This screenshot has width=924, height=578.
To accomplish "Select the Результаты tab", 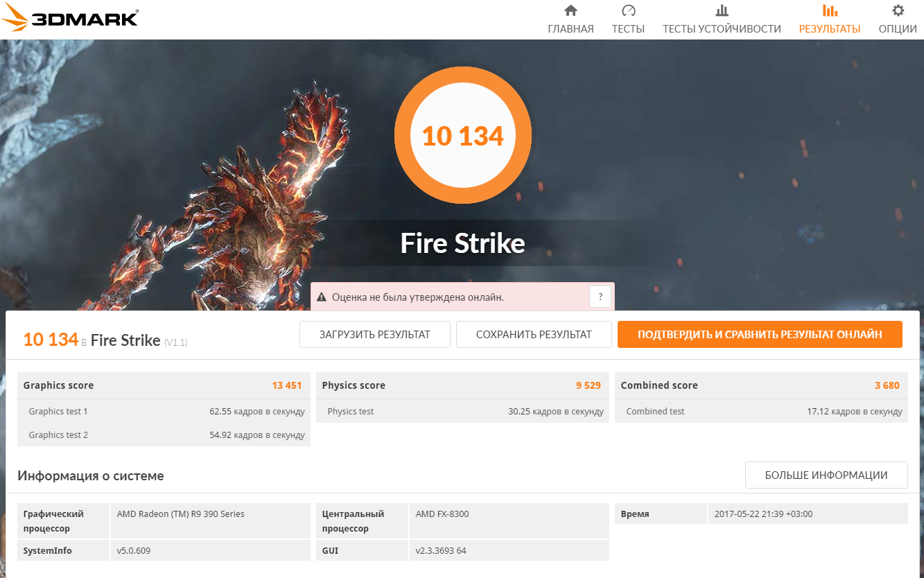I will pos(830,28).
